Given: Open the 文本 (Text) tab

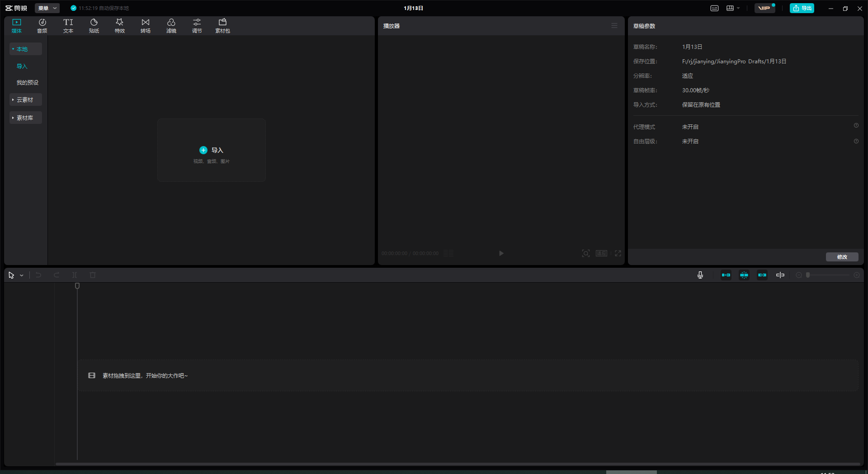Looking at the screenshot, I should click(68, 26).
